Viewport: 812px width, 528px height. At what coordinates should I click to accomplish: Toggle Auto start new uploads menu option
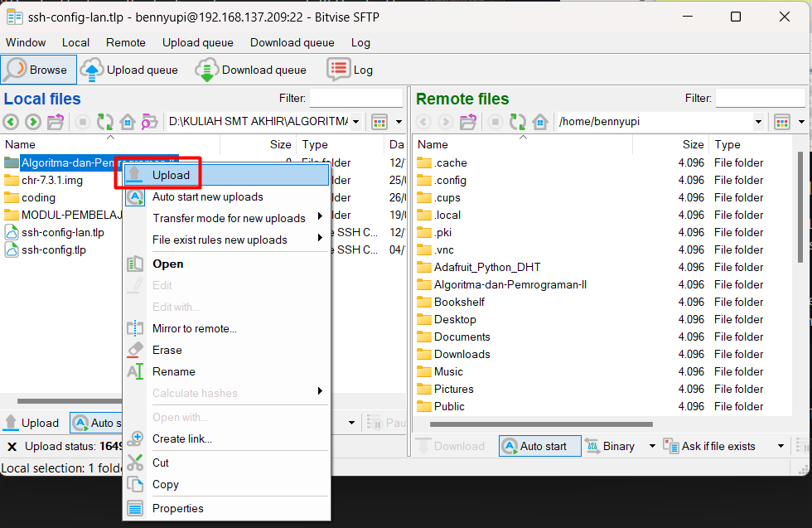tap(208, 197)
